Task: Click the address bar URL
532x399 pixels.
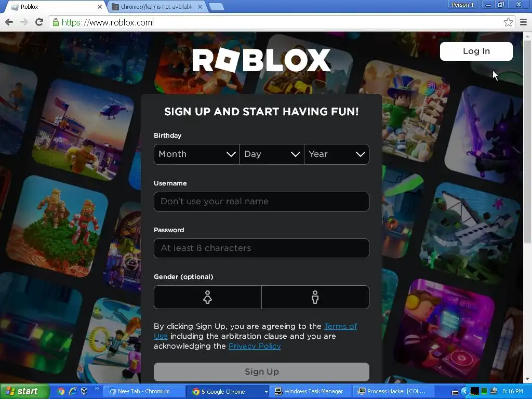Action: coord(107,22)
